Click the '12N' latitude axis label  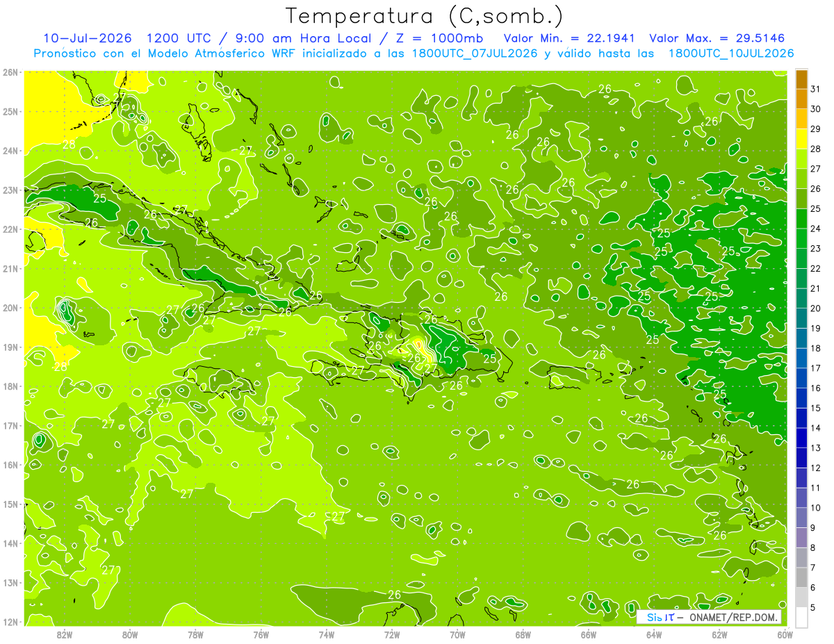tap(10, 622)
